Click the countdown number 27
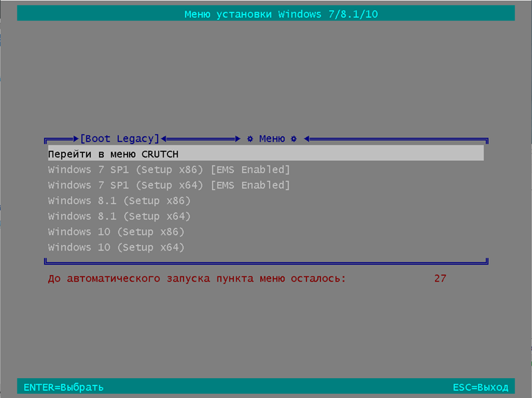The height and width of the screenshot is (398, 532). point(440,278)
